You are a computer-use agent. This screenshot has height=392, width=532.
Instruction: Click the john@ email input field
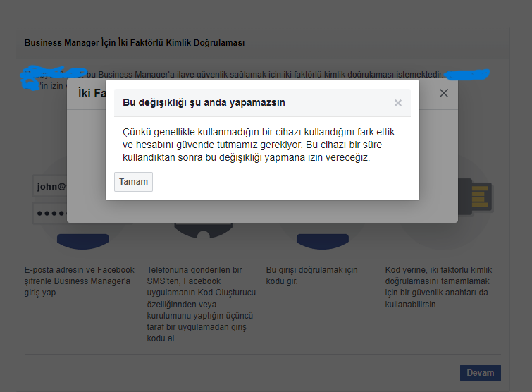[50, 186]
